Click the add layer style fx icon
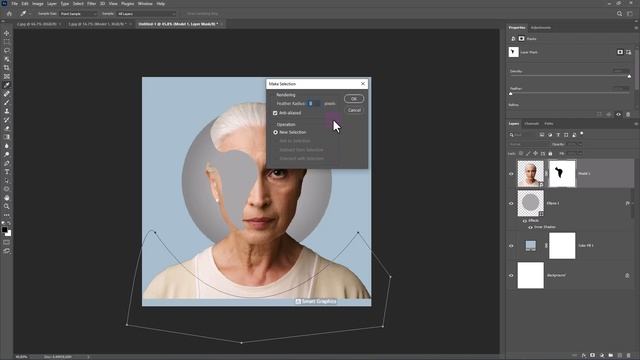Screen dimensions: 640x360 coord(584,356)
